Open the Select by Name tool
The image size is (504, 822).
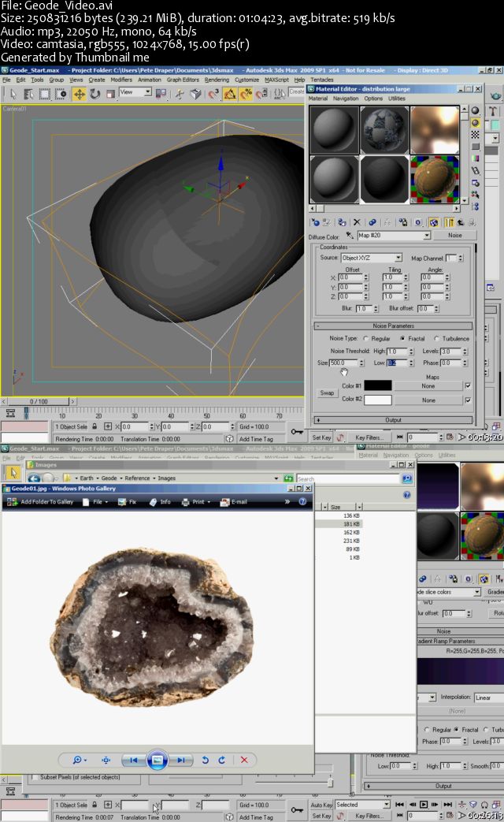28,94
